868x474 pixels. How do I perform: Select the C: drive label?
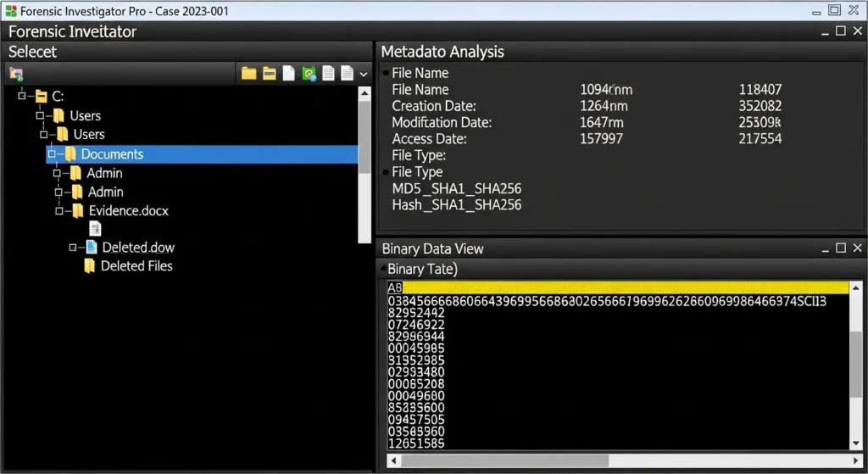coord(58,97)
